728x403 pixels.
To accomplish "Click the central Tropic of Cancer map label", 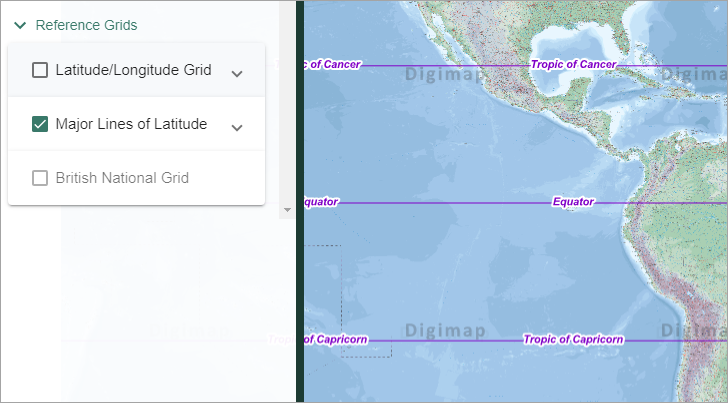I will pyautogui.click(x=573, y=64).
